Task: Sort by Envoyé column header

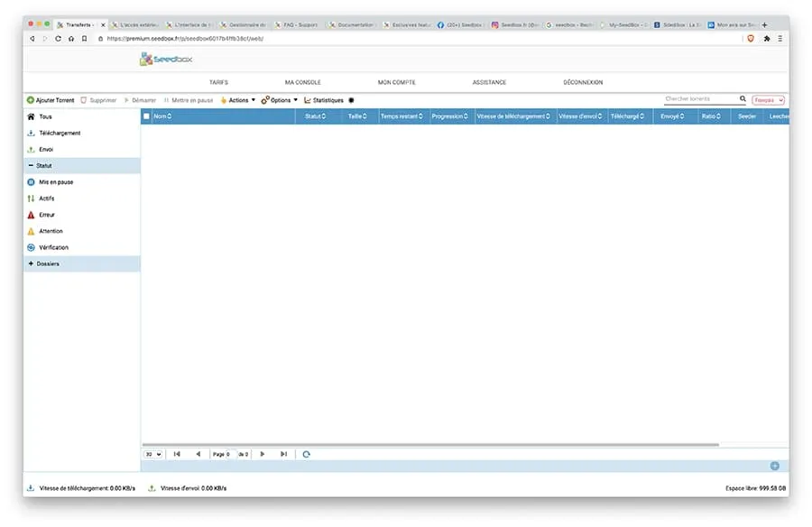Action: coord(672,116)
